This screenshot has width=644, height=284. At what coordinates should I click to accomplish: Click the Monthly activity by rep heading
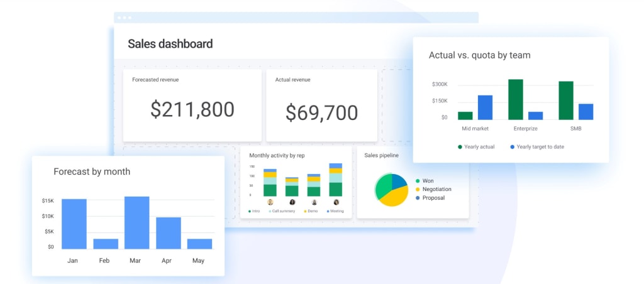(277, 156)
